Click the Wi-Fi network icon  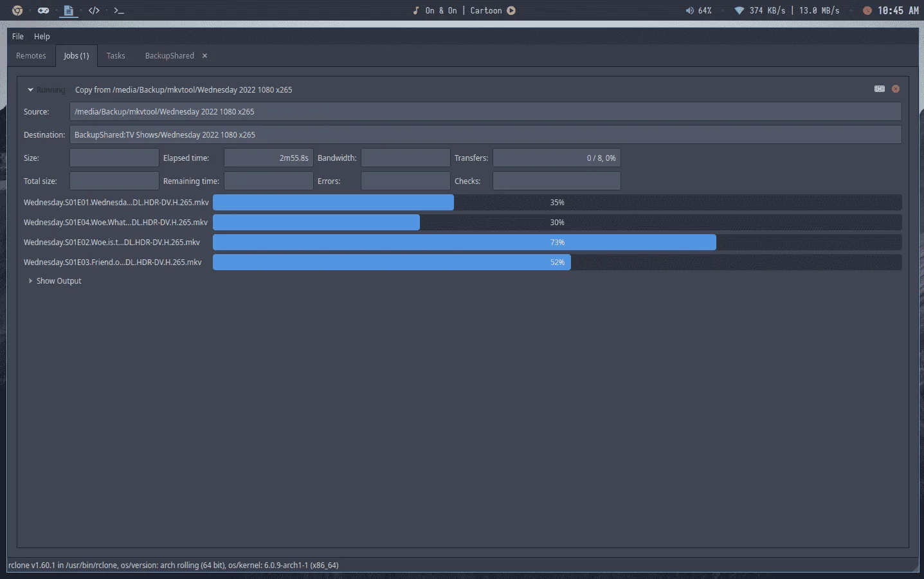[x=739, y=10]
